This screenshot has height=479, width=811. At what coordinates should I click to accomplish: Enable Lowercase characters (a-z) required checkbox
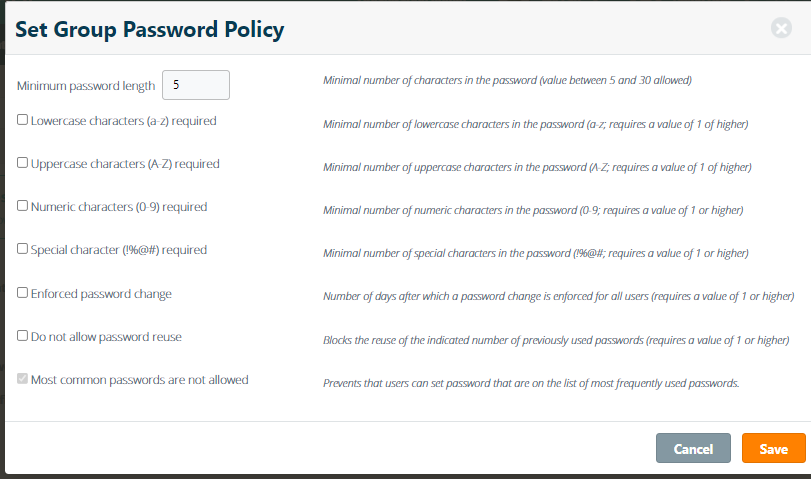coord(23,120)
